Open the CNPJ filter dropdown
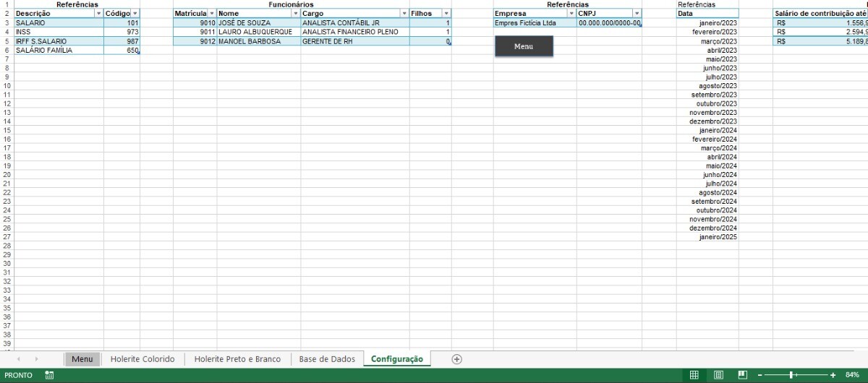The image size is (868, 383). (x=637, y=14)
